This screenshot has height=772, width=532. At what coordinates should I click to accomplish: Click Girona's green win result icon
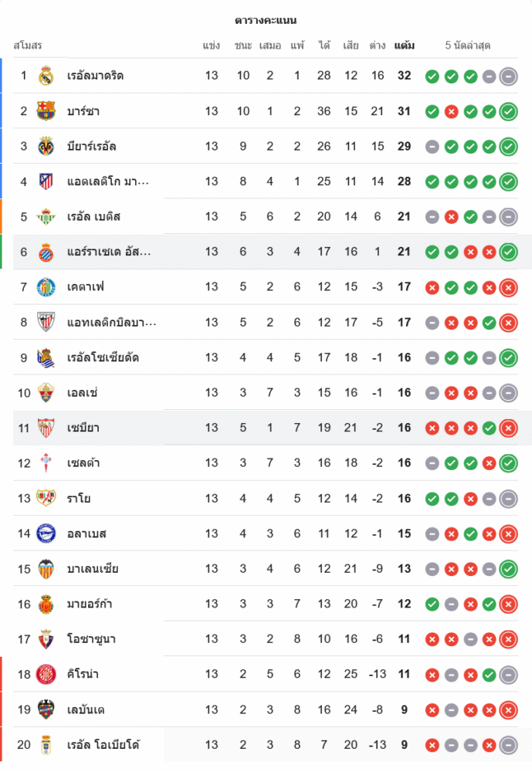click(x=489, y=675)
